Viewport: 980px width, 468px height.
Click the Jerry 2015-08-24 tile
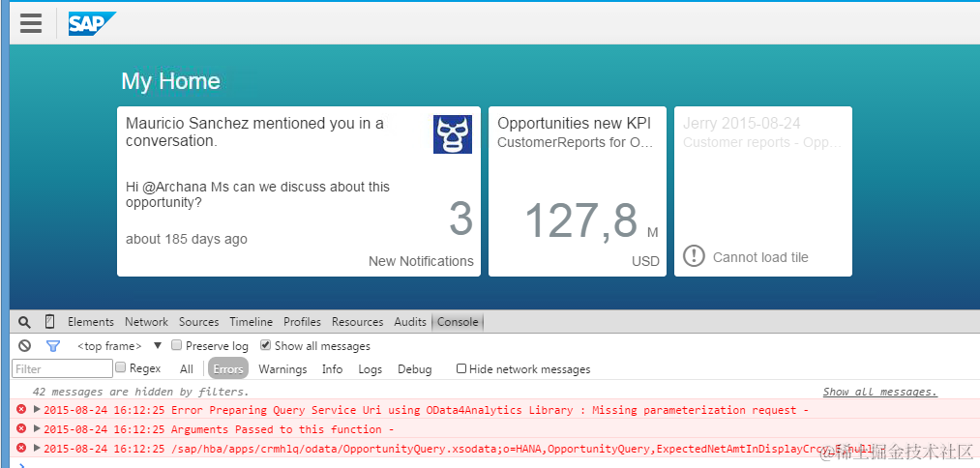763,191
